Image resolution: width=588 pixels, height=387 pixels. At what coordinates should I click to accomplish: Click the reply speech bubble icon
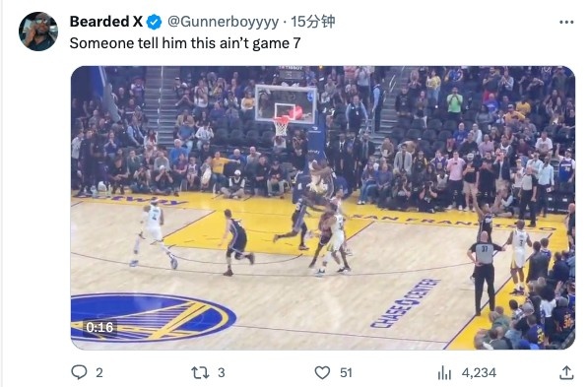pos(79,372)
